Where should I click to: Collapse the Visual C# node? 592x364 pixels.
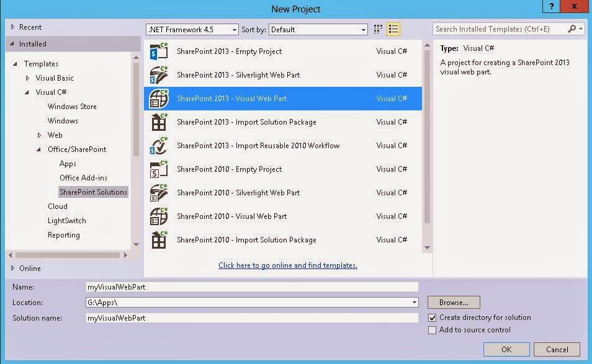tap(27, 92)
